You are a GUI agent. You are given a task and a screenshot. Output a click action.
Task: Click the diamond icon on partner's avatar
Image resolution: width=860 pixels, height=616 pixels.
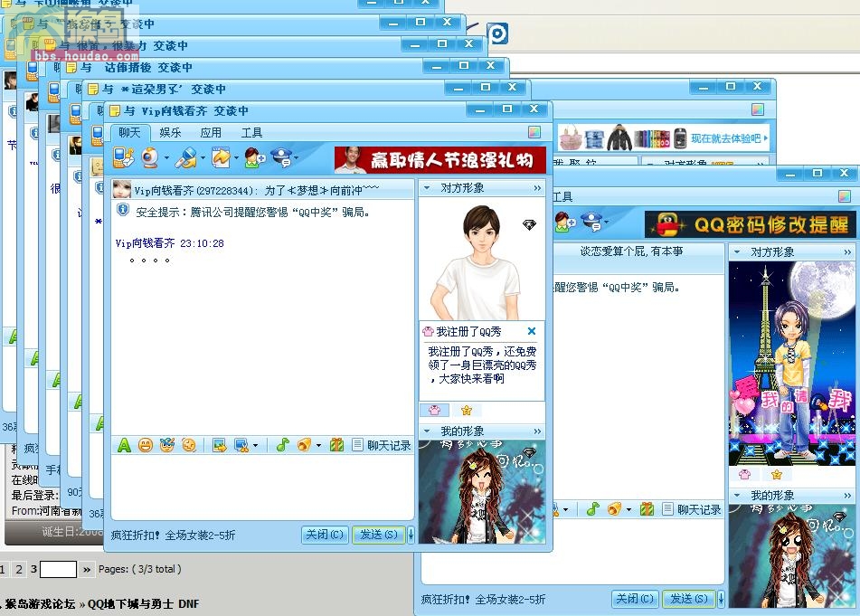click(529, 224)
